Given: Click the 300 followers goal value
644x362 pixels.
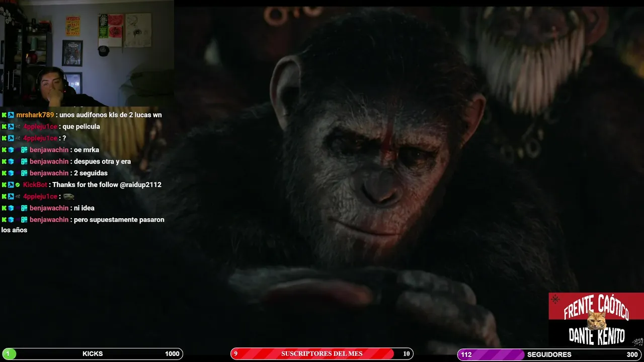Looking at the screenshot, I should (x=632, y=354).
